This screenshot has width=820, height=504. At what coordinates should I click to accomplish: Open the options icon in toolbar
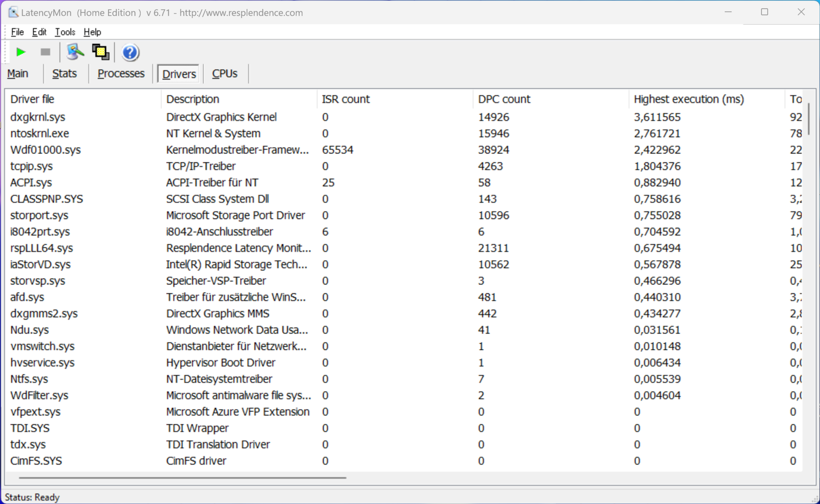75,52
